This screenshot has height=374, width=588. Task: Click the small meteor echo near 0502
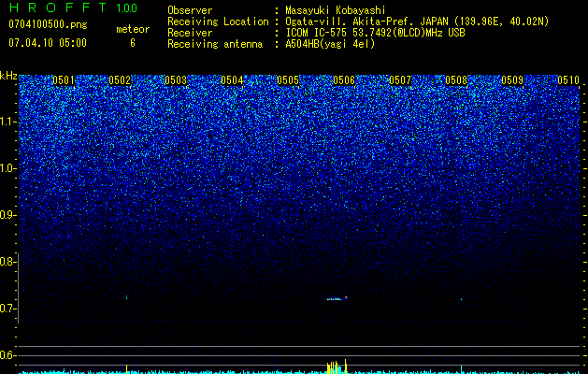pyautogui.click(x=127, y=298)
